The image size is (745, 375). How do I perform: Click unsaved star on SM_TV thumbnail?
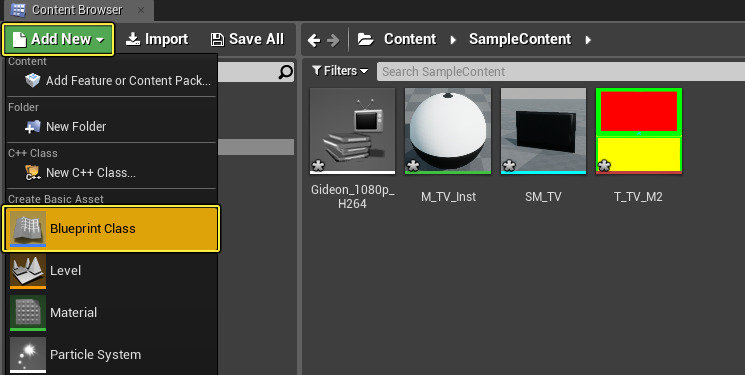click(509, 166)
